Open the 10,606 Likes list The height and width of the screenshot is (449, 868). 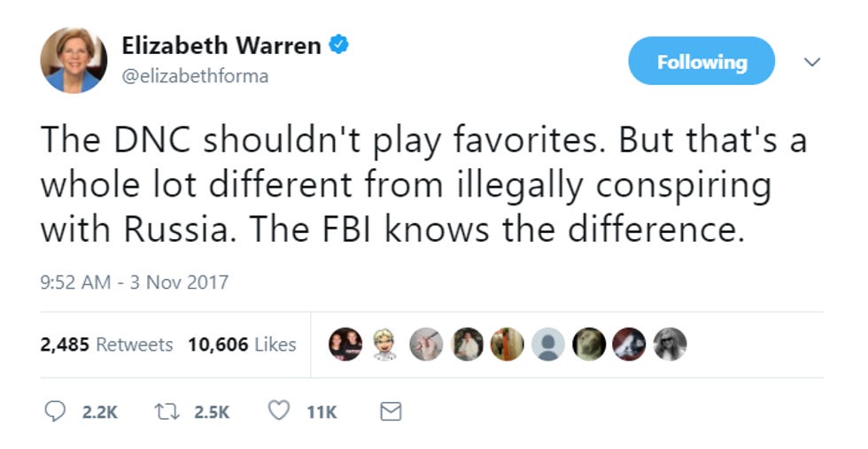click(x=242, y=344)
